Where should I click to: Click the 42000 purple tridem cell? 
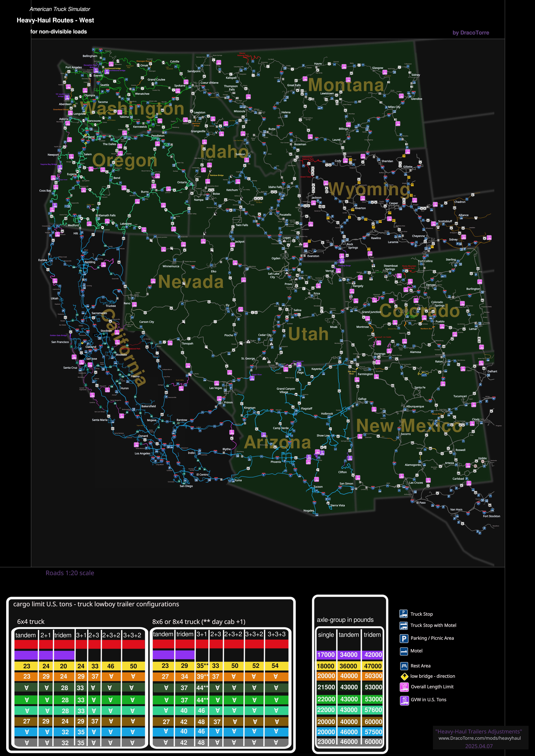pyautogui.click(x=373, y=655)
